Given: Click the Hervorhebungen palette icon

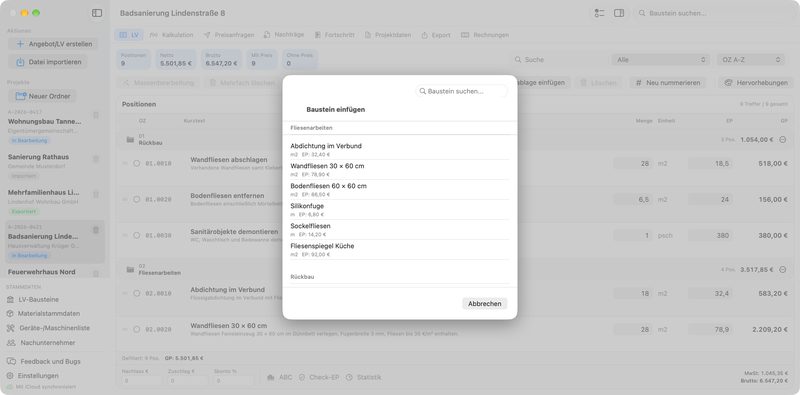Looking at the screenshot, I should click(x=729, y=83).
